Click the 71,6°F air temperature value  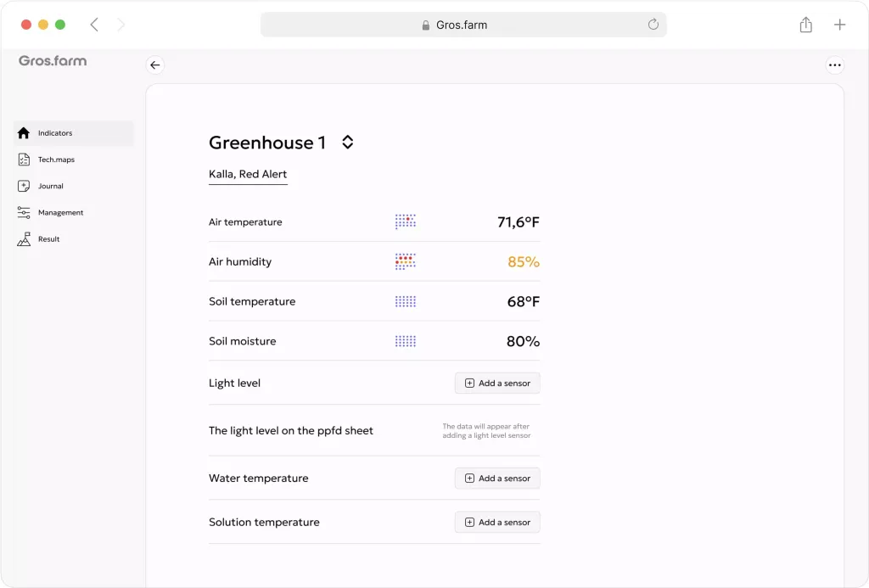click(x=519, y=222)
